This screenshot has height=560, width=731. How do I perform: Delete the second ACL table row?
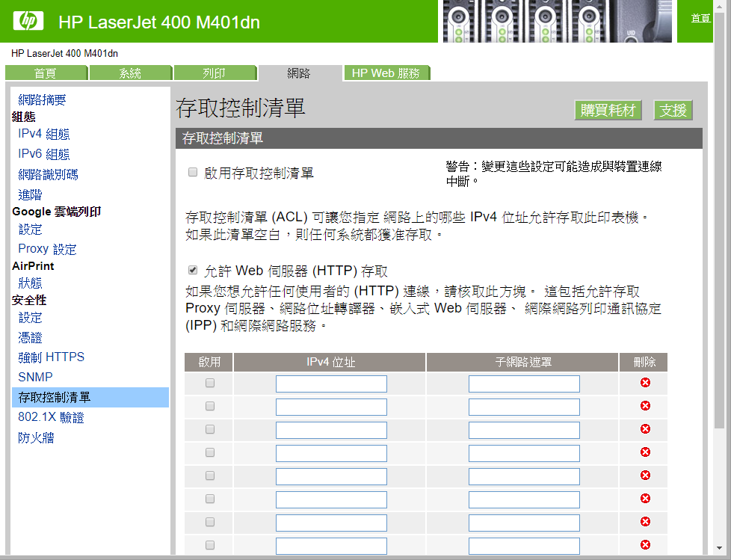[x=645, y=406]
